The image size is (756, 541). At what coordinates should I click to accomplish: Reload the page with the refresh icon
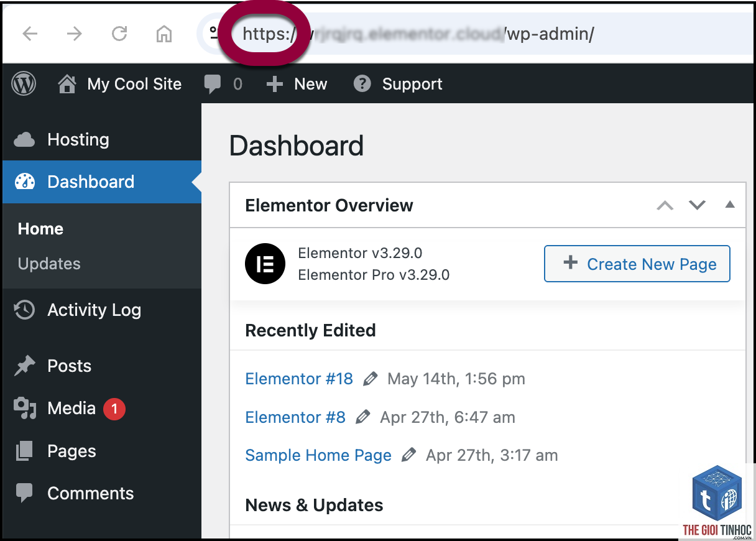pos(119,34)
